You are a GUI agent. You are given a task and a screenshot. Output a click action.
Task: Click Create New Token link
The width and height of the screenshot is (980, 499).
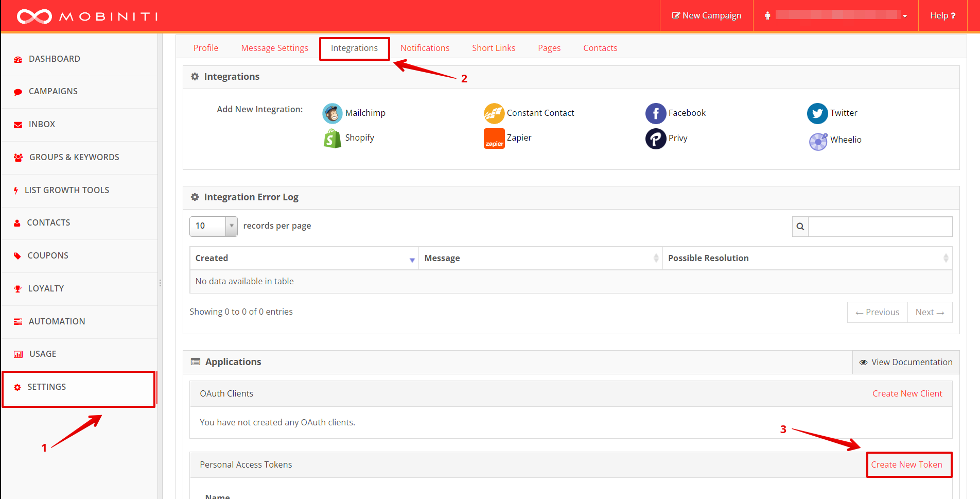906,465
